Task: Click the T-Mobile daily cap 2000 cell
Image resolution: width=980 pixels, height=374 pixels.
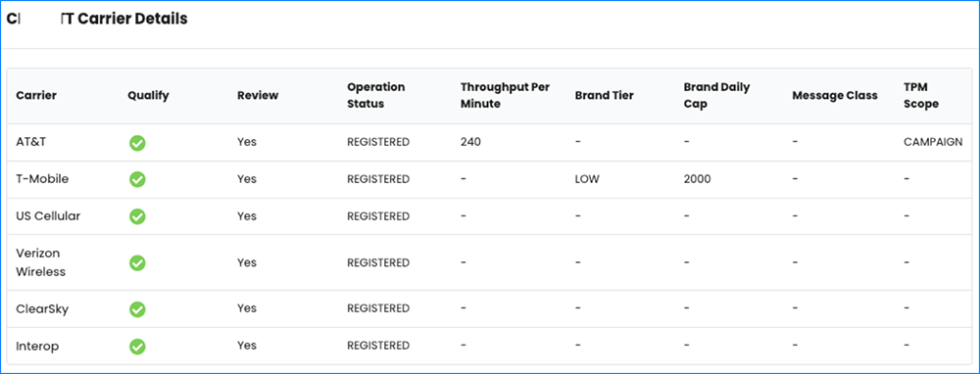Action: click(x=698, y=179)
